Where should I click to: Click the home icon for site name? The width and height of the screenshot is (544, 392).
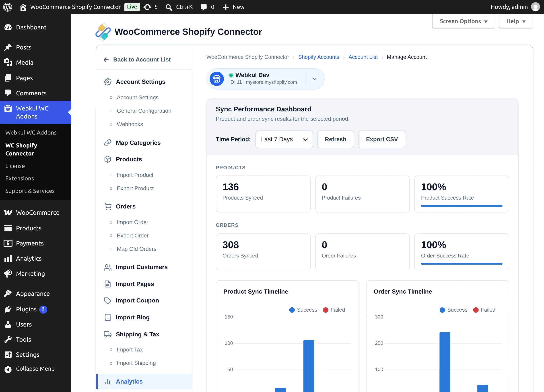(23, 7)
